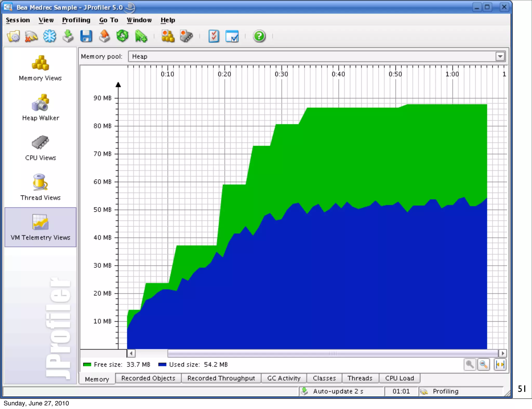This screenshot has height=409, width=532.
Task: Open the green help question mark icon
Action: [x=259, y=36]
